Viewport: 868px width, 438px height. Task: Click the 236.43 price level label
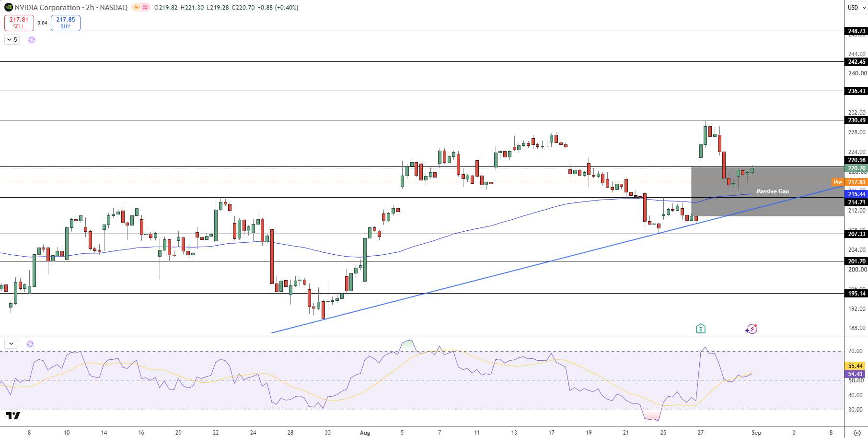(856, 91)
